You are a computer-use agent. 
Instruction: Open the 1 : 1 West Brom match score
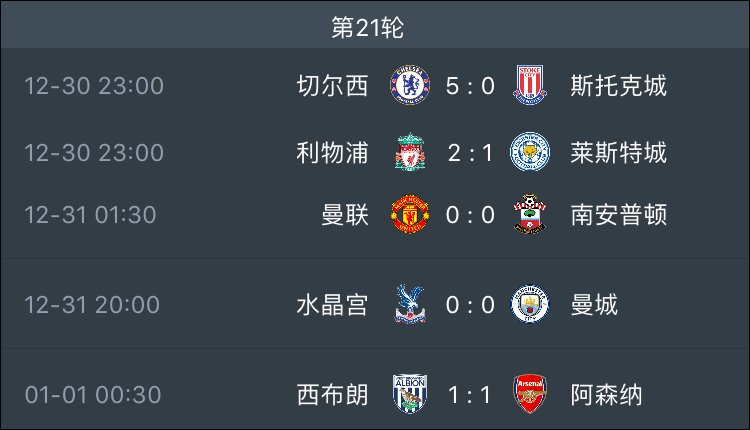tap(470, 395)
